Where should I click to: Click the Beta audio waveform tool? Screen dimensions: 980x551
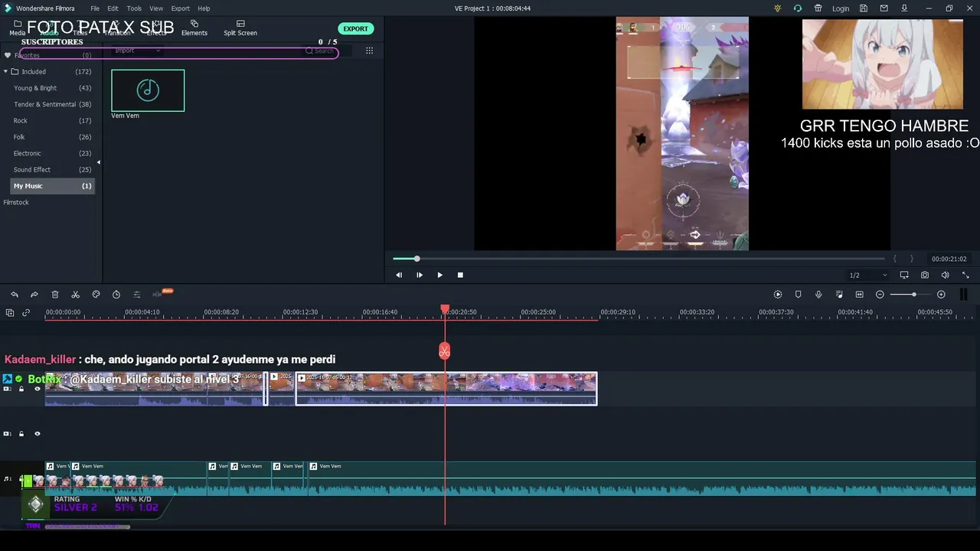coord(162,293)
